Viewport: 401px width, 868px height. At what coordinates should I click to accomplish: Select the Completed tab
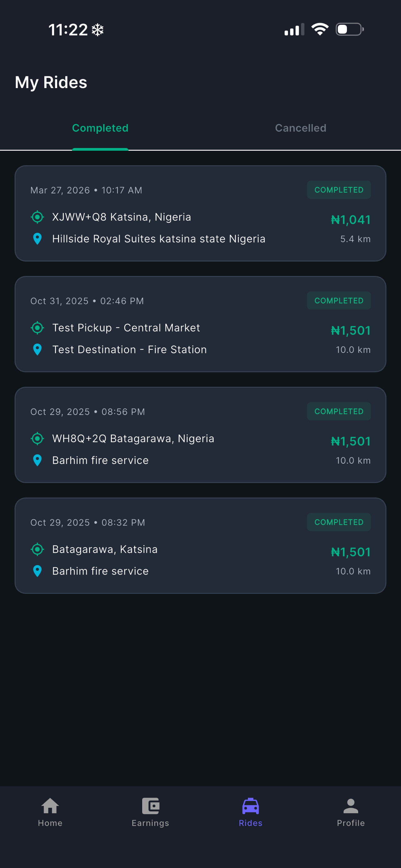(x=100, y=128)
